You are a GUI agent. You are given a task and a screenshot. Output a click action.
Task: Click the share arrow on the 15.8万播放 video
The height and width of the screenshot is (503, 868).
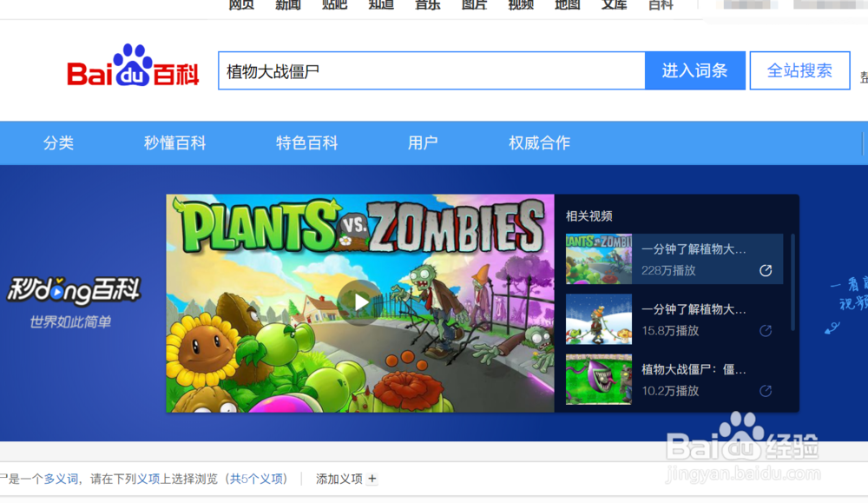[765, 330]
